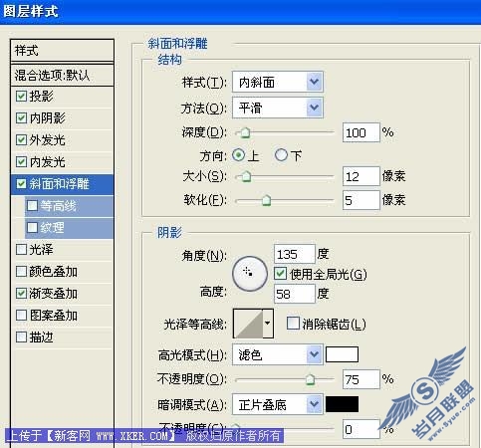
Task: Toggle the 斜面和浮雕 checkbox
Action: tap(21, 184)
